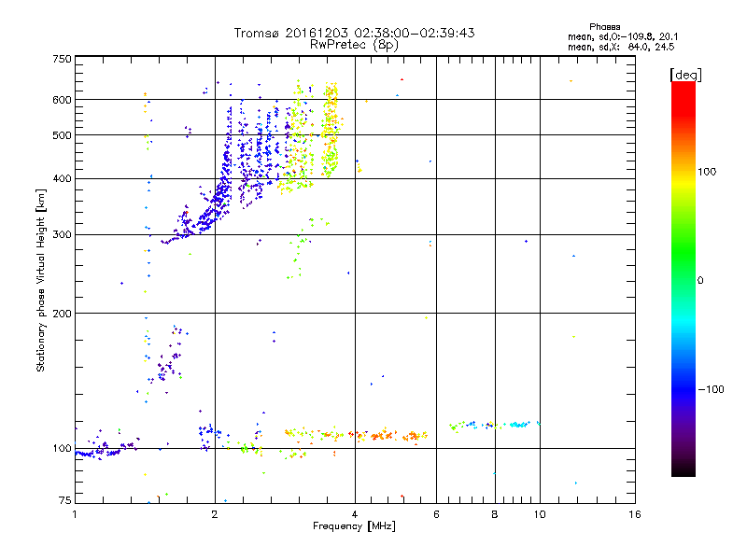This screenshot has width=747, height=560.
Task: Click the x-axis tick label '1'
Action: pyautogui.click(x=75, y=514)
